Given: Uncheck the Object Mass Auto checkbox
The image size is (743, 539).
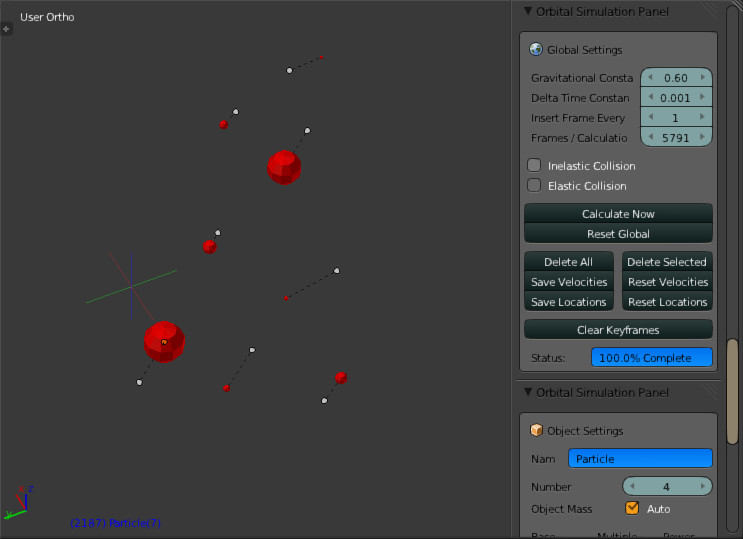Looking at the screenshot, I should coord(632,508).
